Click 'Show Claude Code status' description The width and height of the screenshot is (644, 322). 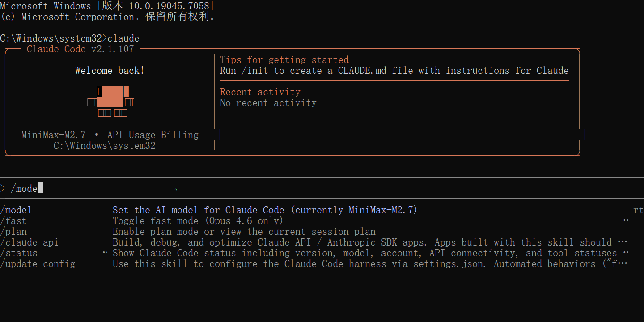coord(370,253)
